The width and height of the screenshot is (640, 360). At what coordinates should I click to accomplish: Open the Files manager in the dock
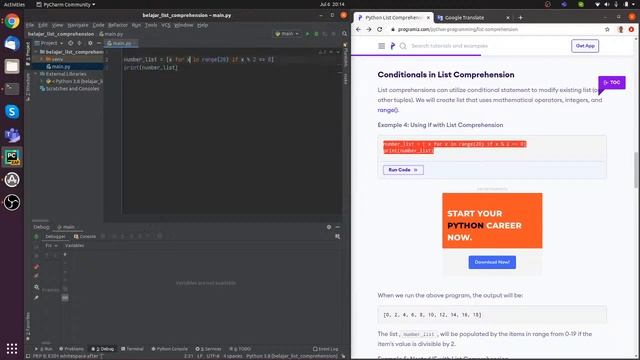12,66
